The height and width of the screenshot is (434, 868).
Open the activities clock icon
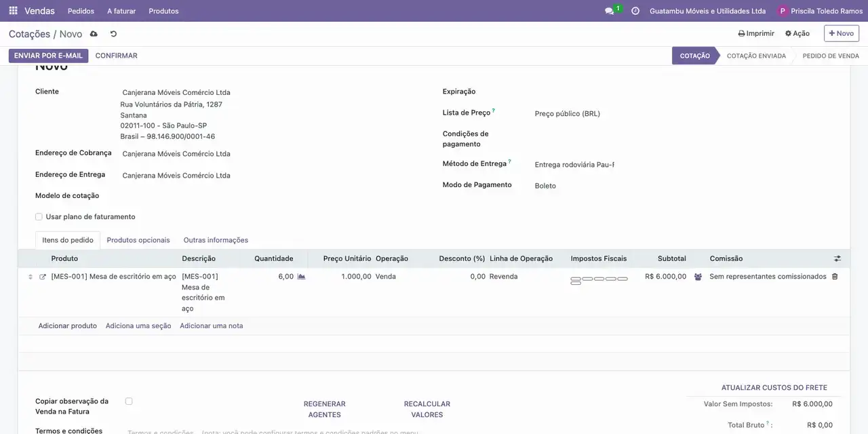pos(635,11)
